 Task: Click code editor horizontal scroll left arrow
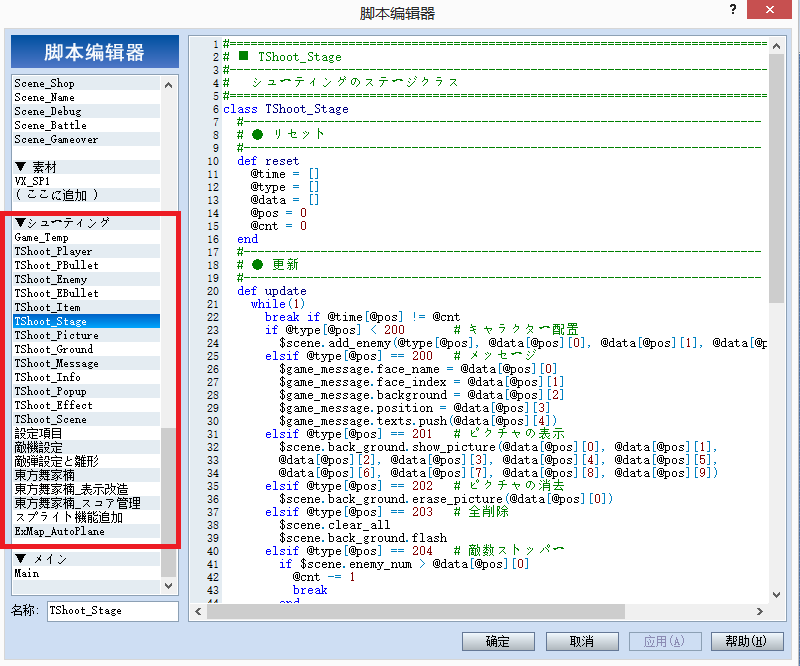[x=198, y=611]
